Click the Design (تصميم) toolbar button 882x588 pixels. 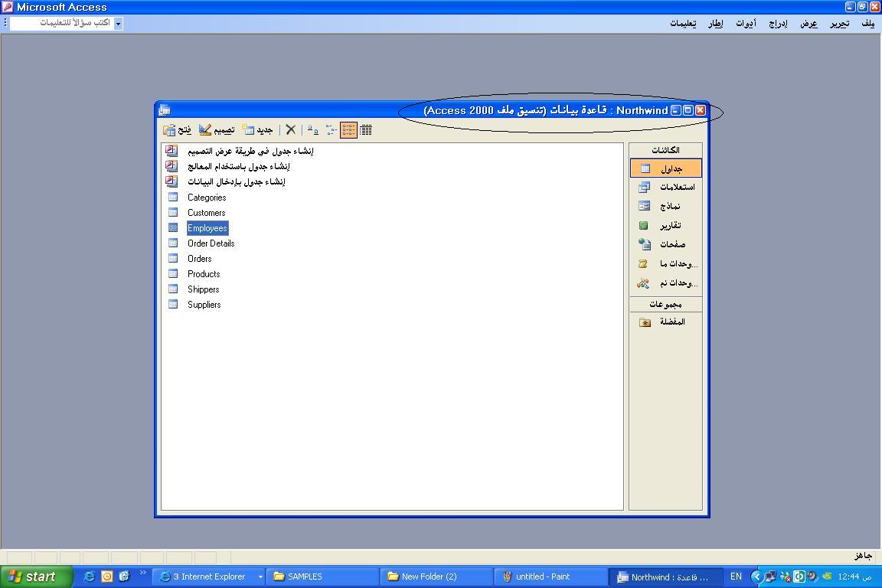(x=217, y=130)
